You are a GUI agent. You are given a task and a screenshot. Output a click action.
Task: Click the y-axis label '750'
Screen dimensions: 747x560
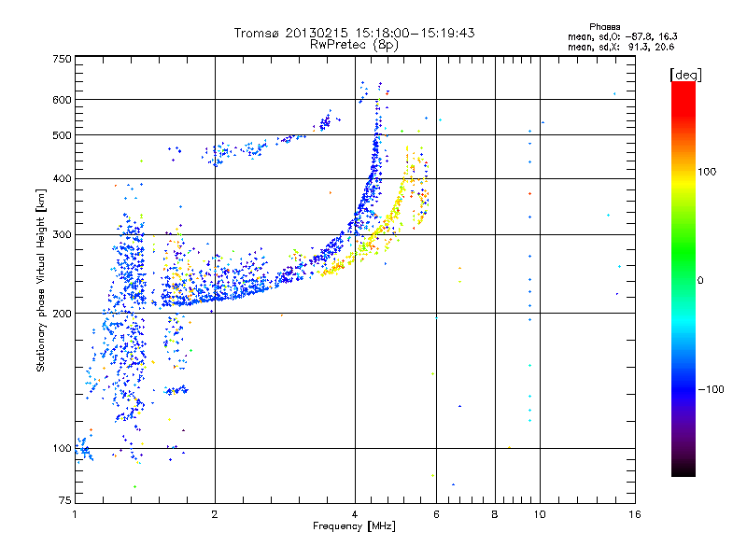pyautogui.click(x=62, y=59)
